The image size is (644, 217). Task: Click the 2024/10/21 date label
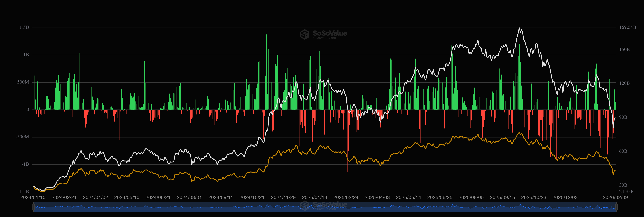point(252,198)
